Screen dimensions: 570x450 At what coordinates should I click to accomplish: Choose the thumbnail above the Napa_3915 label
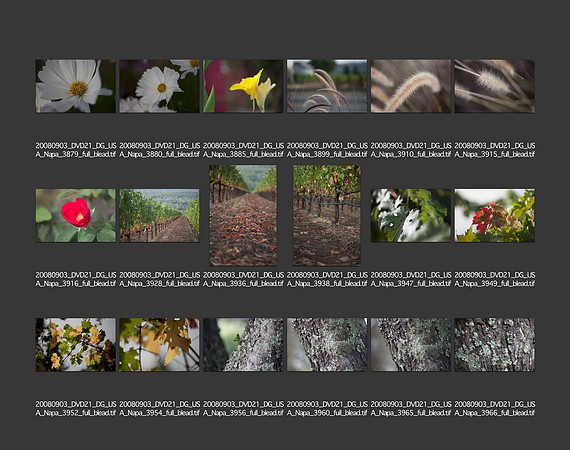coord(494,86)
